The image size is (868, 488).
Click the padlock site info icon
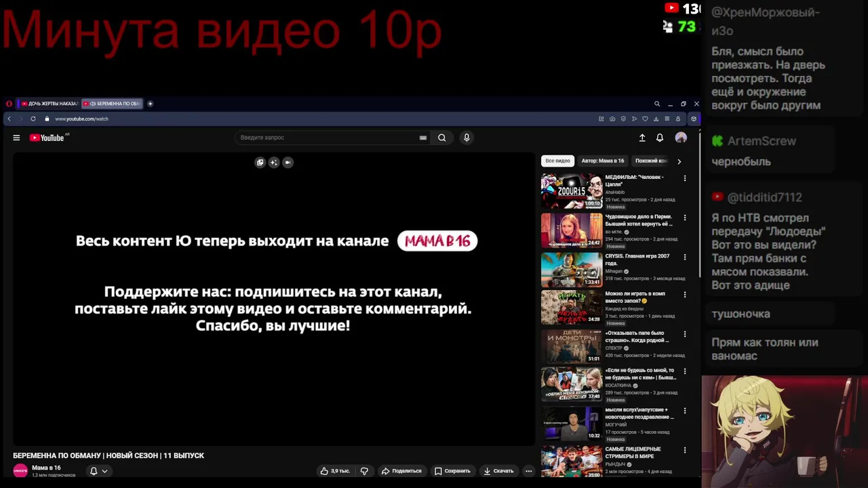[x=47, y=119]
